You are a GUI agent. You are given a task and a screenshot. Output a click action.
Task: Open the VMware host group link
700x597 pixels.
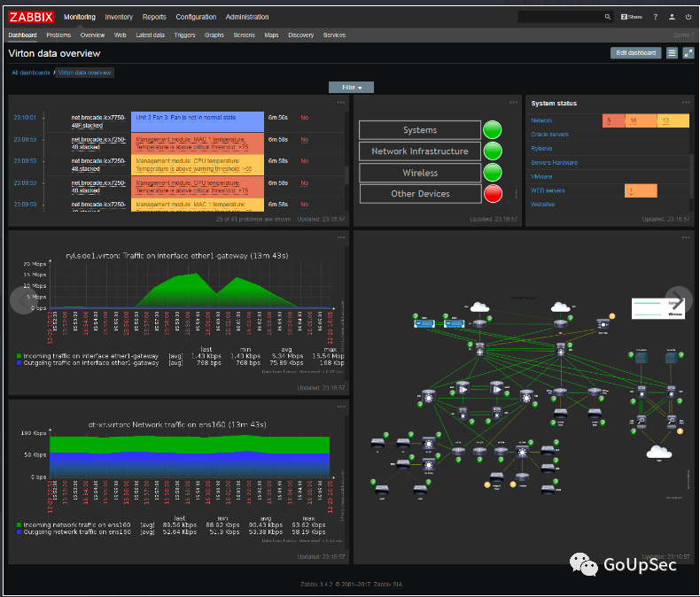click(x=541, y=176)
